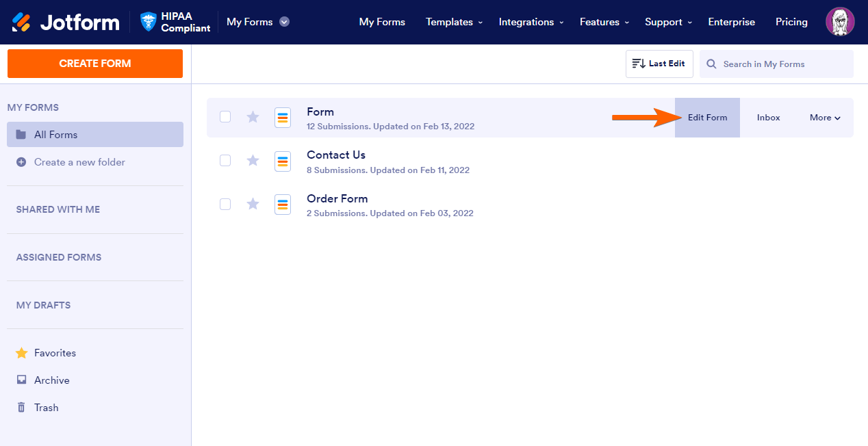868x446 pixels.
Task: Open the user avatar profile menu
Action: (x=840, y=22)
